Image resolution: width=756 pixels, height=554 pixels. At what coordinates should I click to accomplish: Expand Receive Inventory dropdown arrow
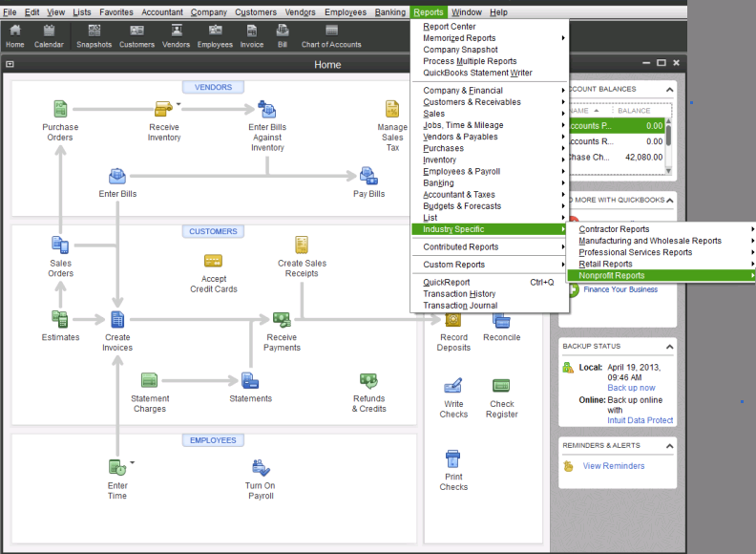click(x=178, y=104)
